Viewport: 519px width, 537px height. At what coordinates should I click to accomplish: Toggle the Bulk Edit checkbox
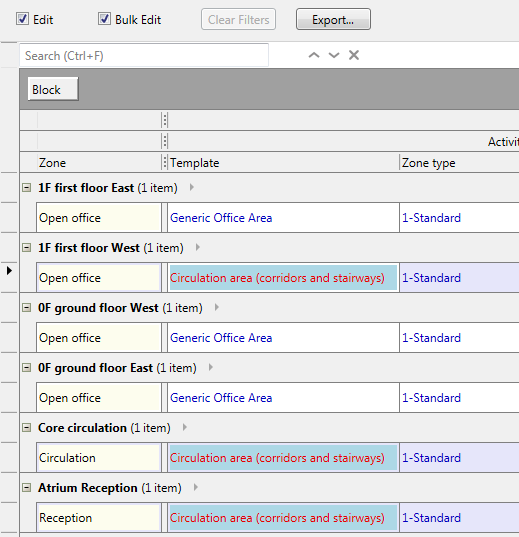104,19
